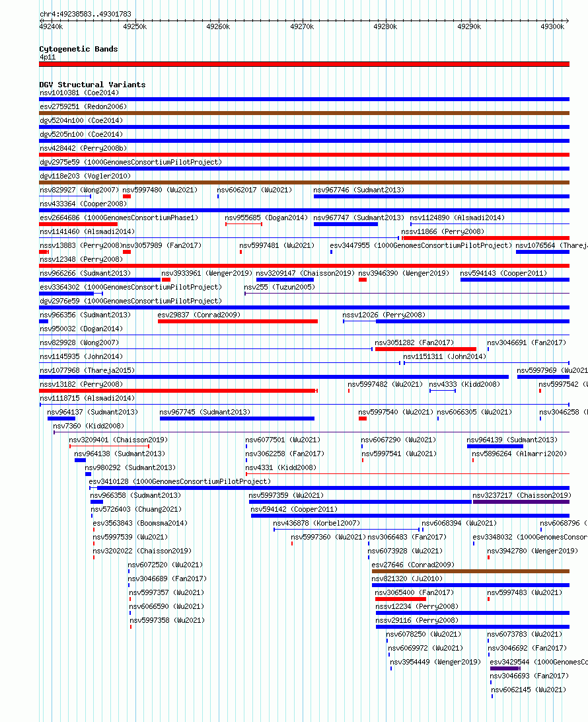This screenshot has width=588, height=722.
Task: Click the dgv118e203 (Vogler2010) label
Action: coord(85,175)
